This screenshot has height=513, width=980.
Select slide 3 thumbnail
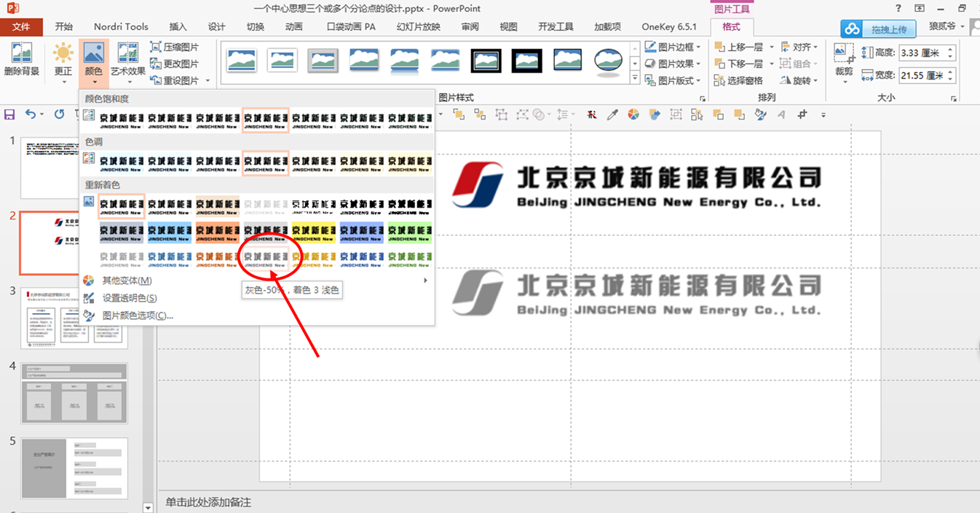pyautogui.click(x=74, y=318)
